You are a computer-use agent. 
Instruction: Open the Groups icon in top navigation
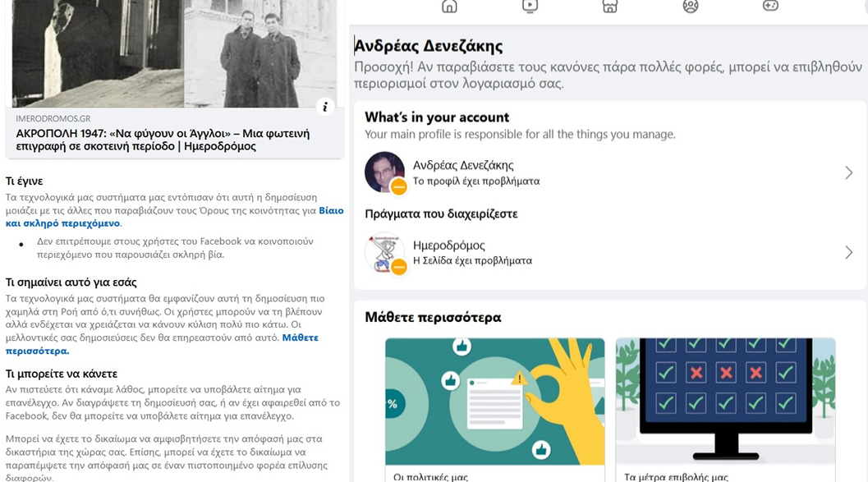point(691,6)
